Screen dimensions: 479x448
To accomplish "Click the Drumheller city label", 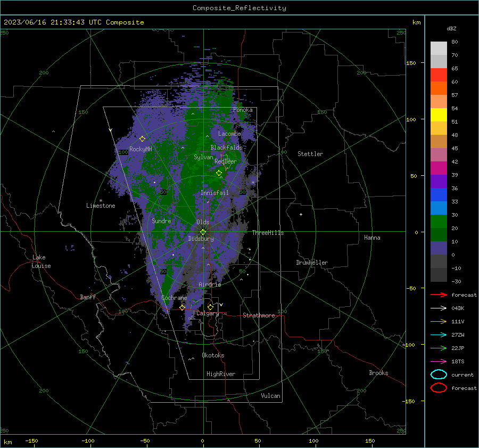I will (x=312, y=263).
